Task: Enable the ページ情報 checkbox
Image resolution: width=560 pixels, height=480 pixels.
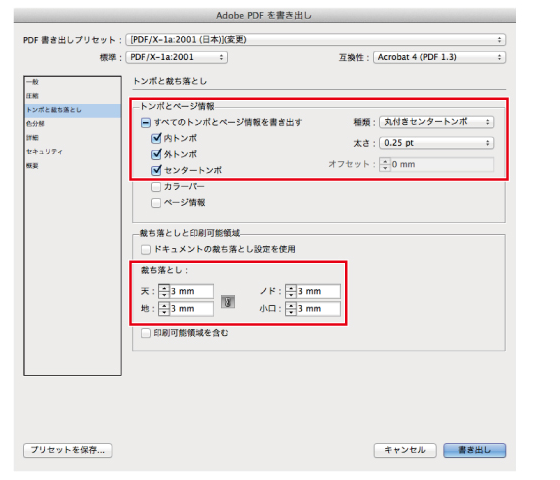Action: click(x=156, y=203)
